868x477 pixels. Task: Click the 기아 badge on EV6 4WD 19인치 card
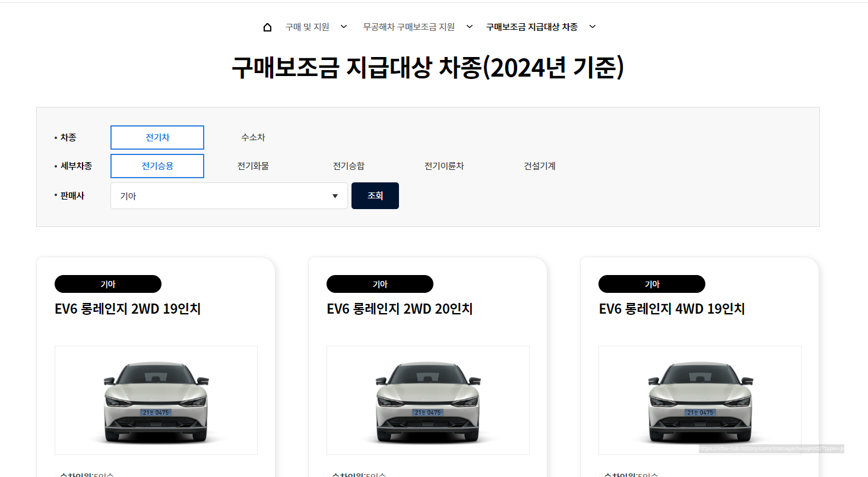(652, 284)
